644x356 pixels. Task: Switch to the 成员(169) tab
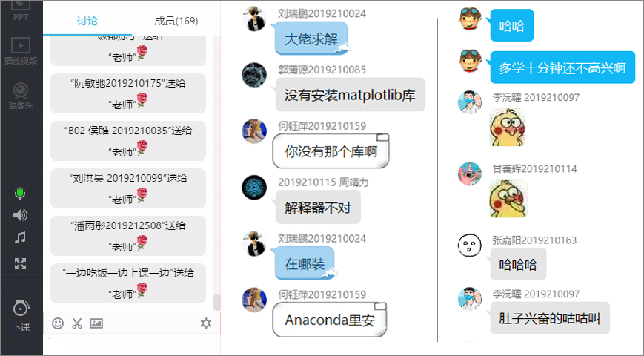[x=176, y=21]
